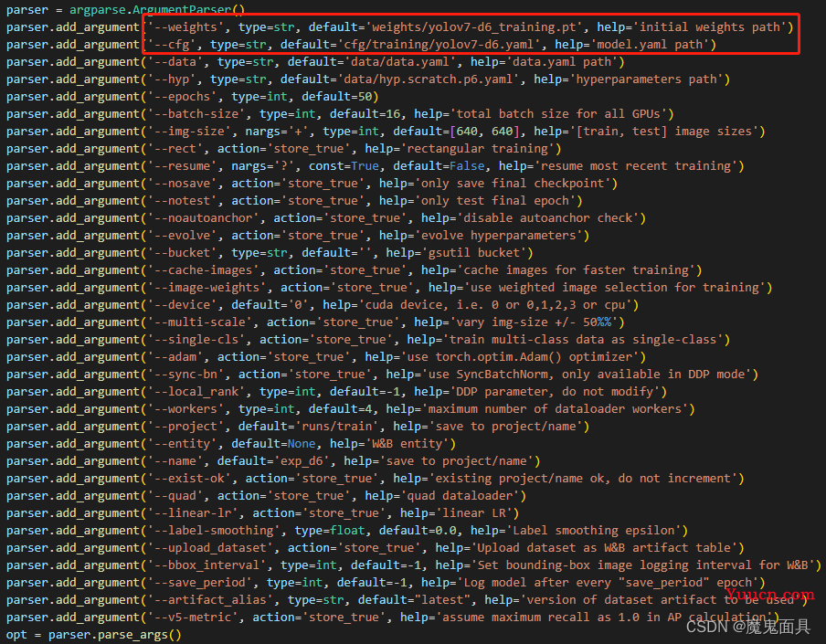Click the '--artifact_alias' argument name

point(210,601)
